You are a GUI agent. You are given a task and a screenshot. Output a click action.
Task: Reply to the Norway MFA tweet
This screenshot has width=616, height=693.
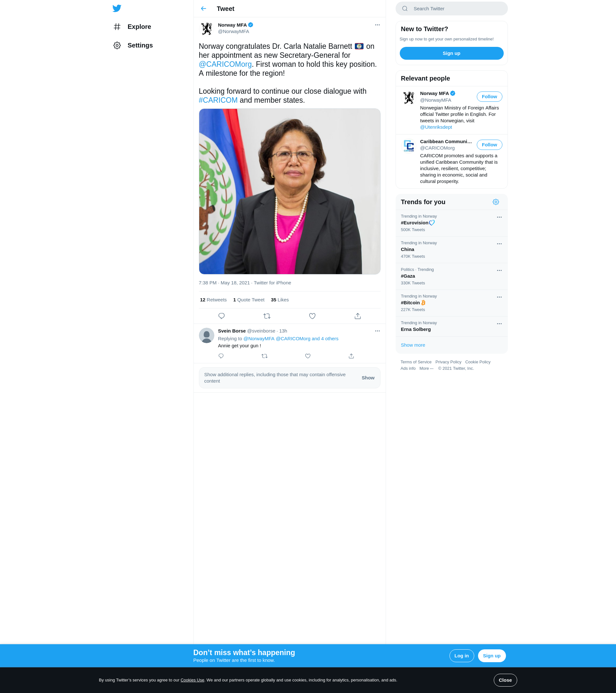tap(221, 316)
